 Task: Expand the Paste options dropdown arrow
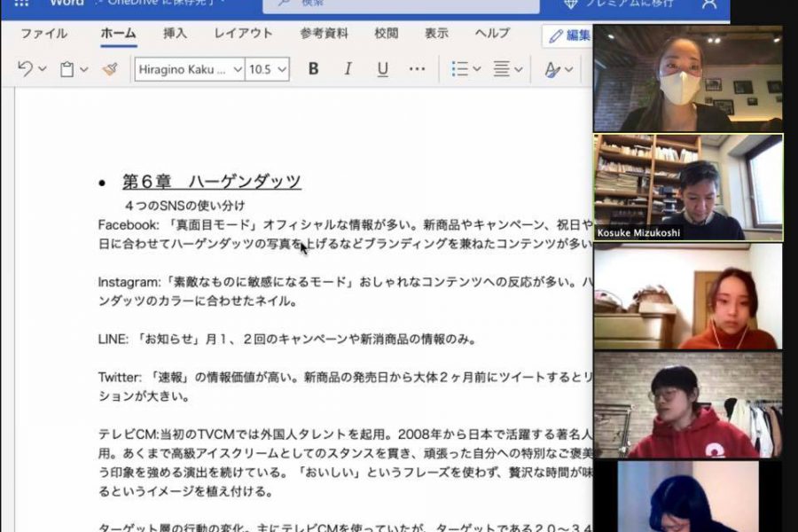[84, 69]
